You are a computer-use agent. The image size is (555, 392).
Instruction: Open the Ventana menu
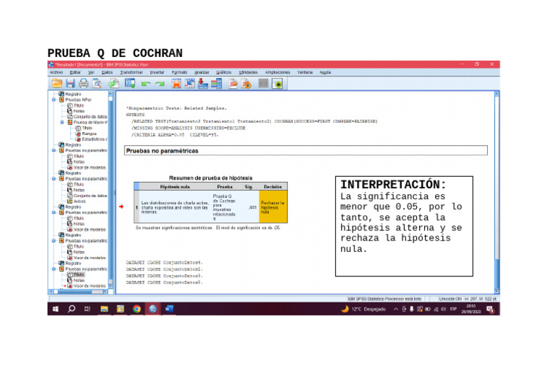305,72
